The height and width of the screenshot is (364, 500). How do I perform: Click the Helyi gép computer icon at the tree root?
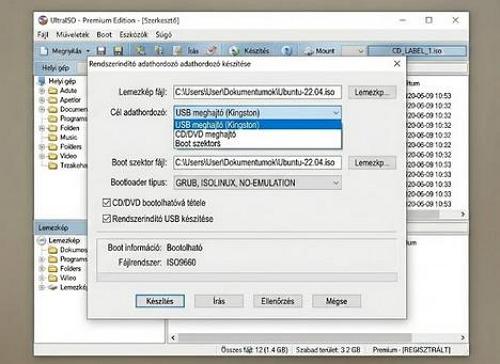pos(42,81)
